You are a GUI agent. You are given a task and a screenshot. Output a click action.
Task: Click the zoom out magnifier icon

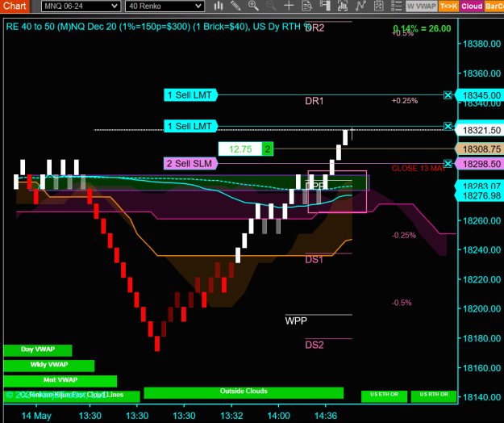(271, 6)
